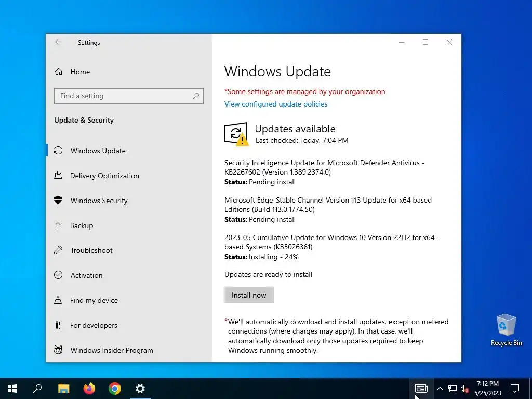532x399 pixels.
Task: Open the For developers label
Action: (94, 325)
